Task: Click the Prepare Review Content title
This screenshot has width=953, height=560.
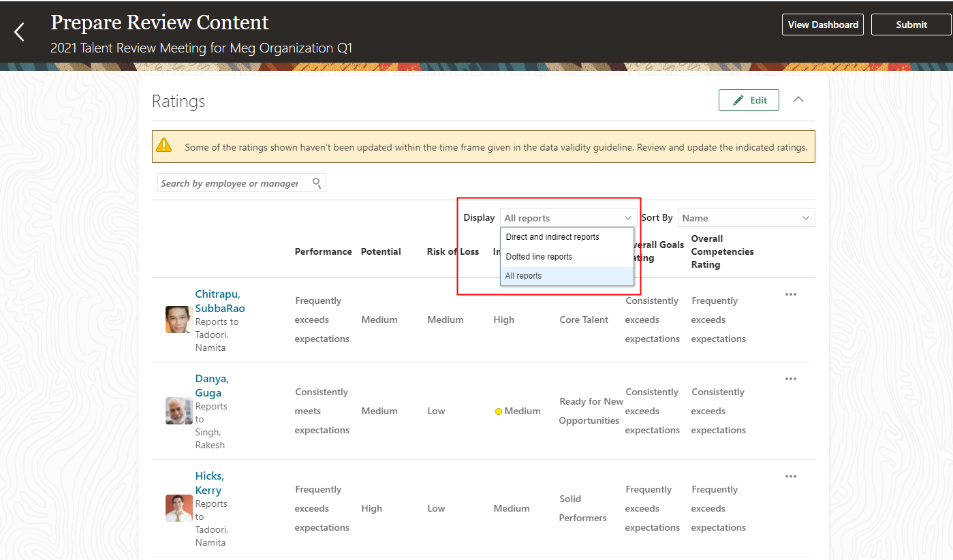Action: click(160, 22)
